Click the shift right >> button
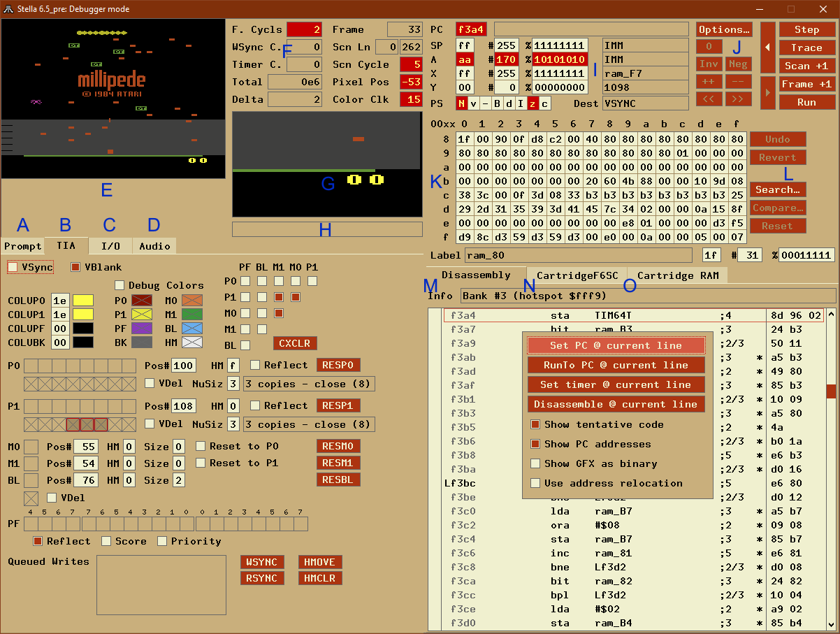This screenshot has height=634, width=840. point(738,99)
